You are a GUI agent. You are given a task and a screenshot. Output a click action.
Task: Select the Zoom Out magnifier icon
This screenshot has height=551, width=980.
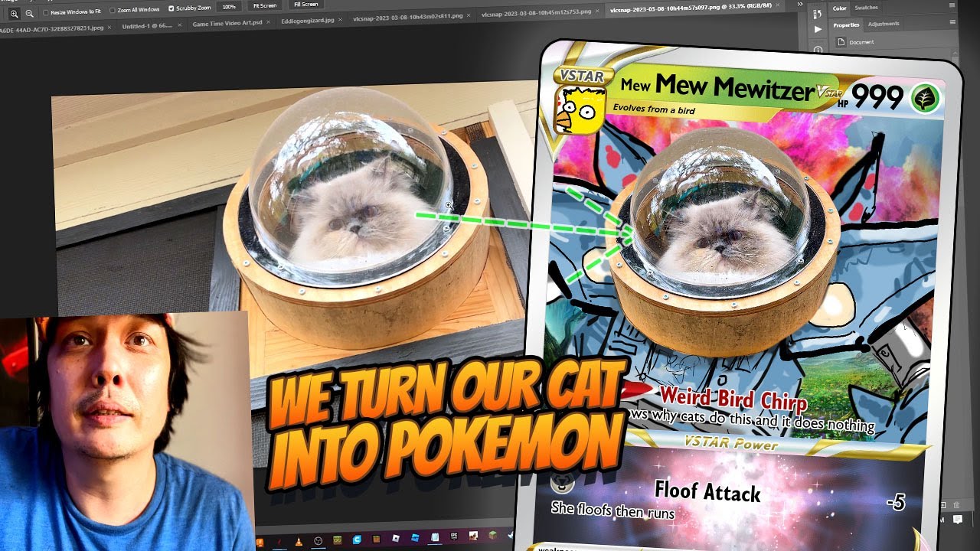pos(29,13)
